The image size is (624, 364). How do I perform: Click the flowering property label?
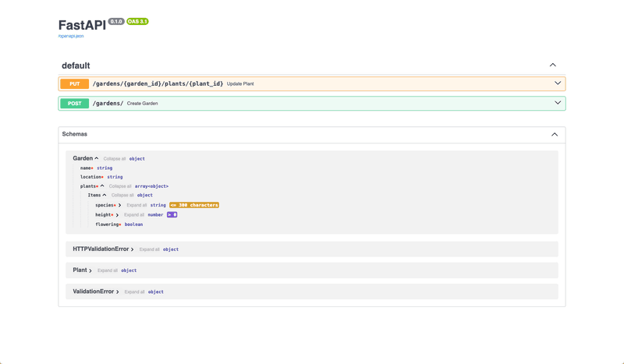point(107,224)
